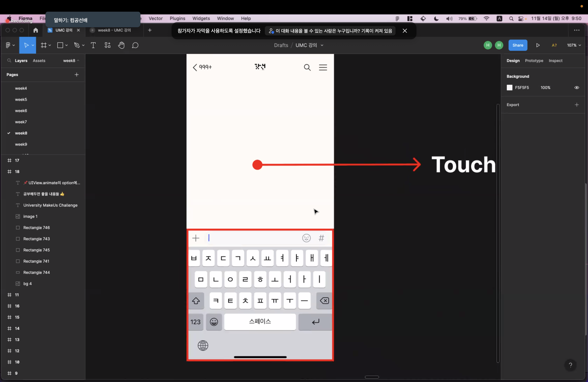Switch to the Layers tab

click(x=21, y=60)
